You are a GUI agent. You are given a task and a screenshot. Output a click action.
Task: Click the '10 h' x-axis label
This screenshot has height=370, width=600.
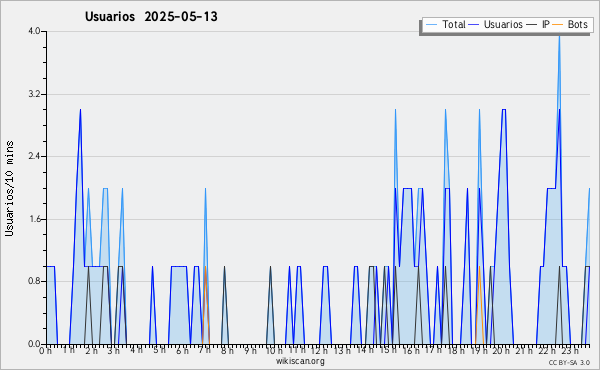point(274,351)
